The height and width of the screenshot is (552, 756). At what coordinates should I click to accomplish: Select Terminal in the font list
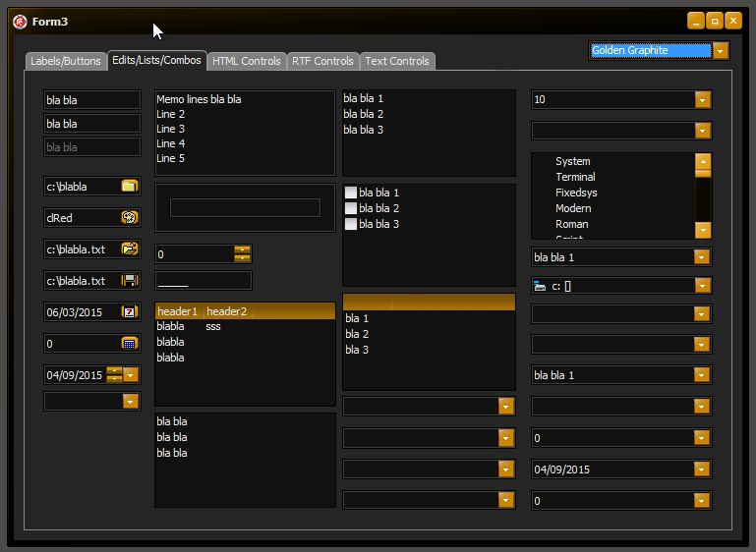(575, 177)
